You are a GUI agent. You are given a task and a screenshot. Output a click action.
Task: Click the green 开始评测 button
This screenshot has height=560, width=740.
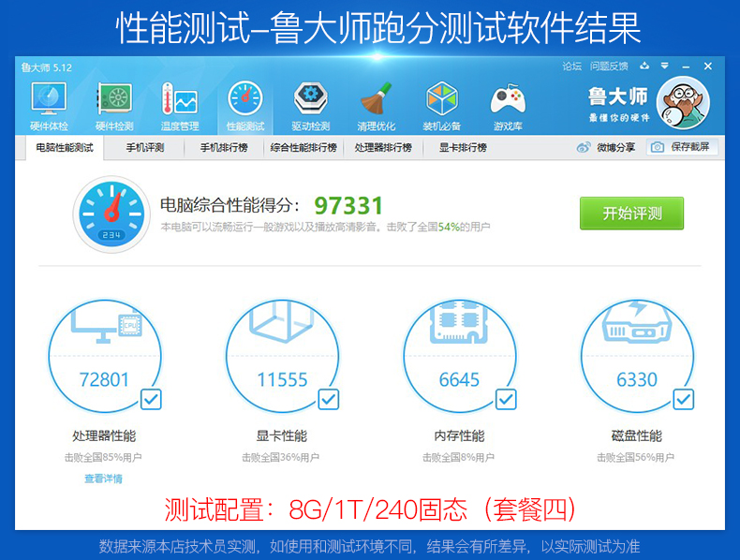tap(632, 214)
